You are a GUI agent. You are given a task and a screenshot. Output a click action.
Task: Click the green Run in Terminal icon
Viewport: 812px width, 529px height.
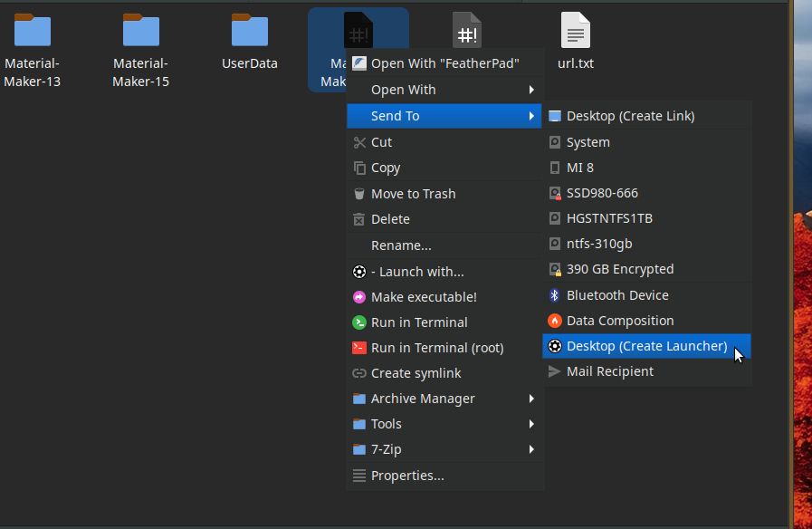[359, 322]
